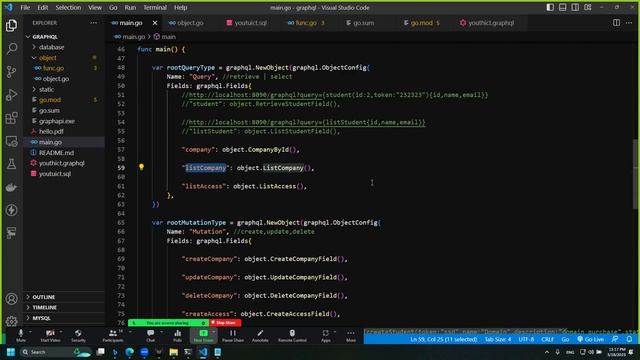
Task: Open the Accounts menu icon
Action: click(11, 299)
